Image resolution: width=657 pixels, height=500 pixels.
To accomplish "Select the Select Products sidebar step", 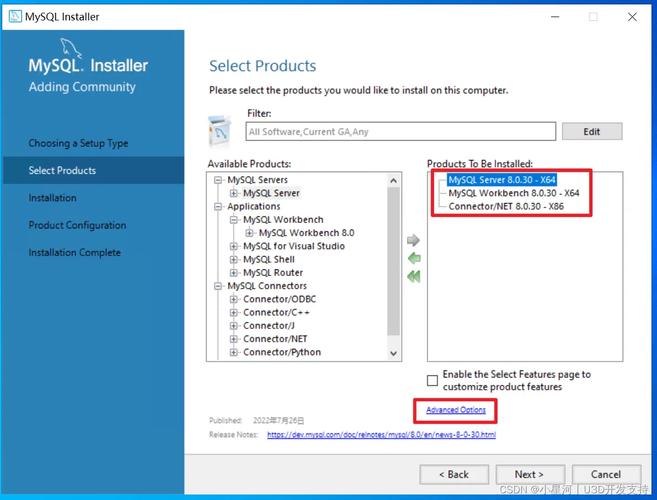I will pos(93,170).
